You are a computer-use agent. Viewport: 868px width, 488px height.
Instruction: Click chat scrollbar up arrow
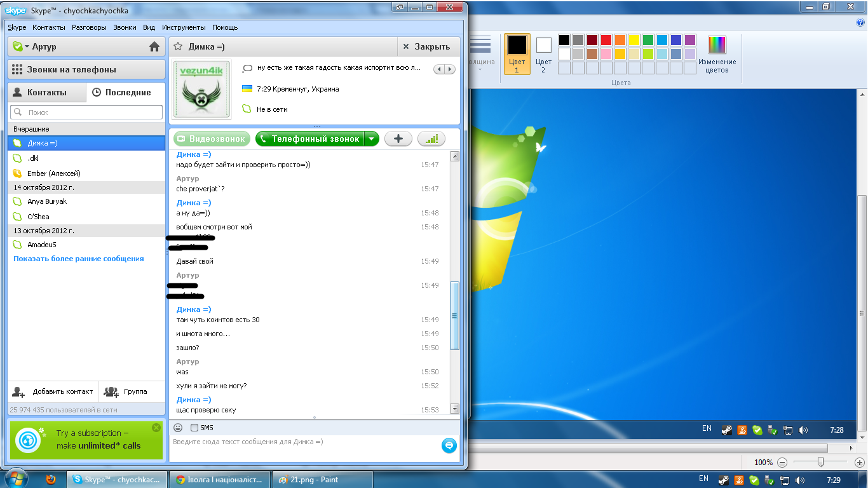click(454, 156)
